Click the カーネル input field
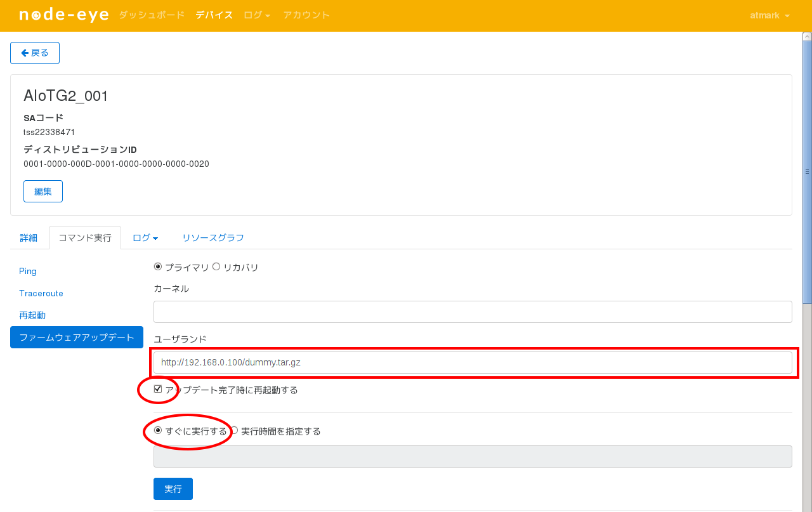 473,312
